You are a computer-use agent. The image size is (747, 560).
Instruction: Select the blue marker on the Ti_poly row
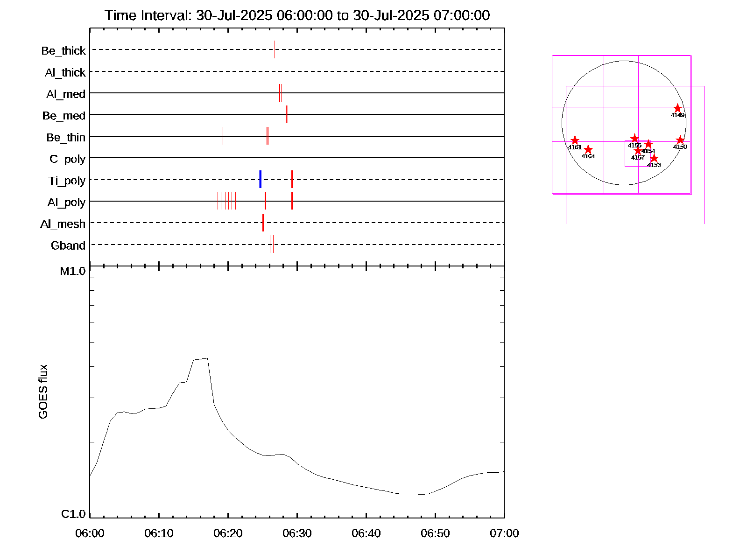(260, 180)
